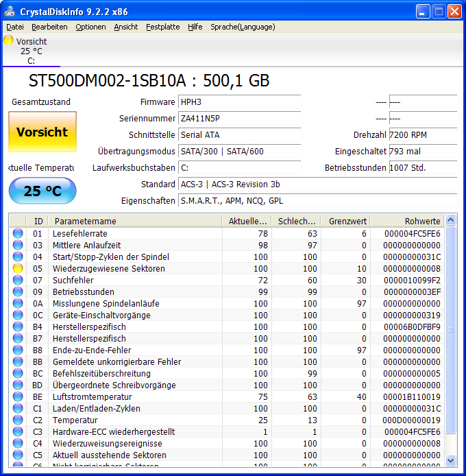Click the status icon for Mittlere Anlaufzeit

[18, 245]
